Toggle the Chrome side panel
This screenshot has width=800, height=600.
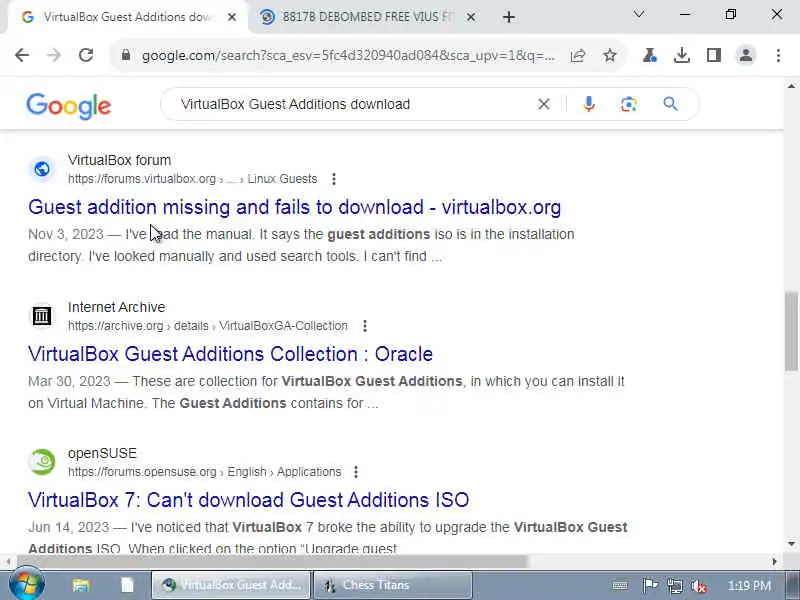pyautogui.click(x=714, y=55)
